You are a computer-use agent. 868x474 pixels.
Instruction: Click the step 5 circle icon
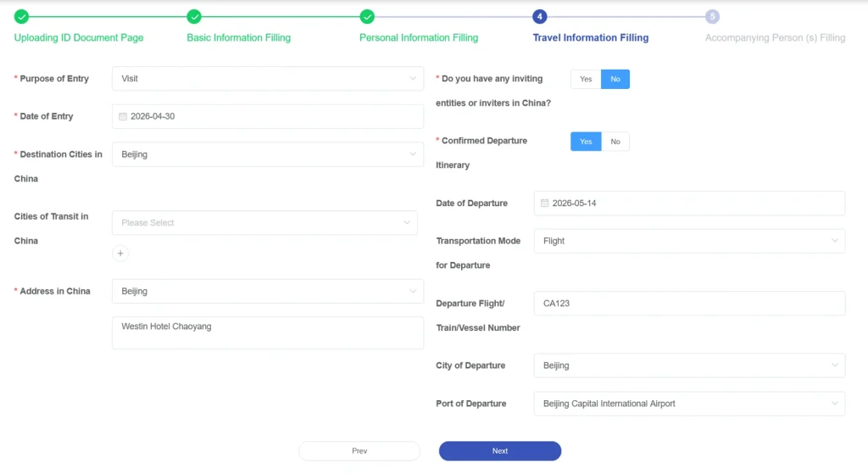coord(713,16)
